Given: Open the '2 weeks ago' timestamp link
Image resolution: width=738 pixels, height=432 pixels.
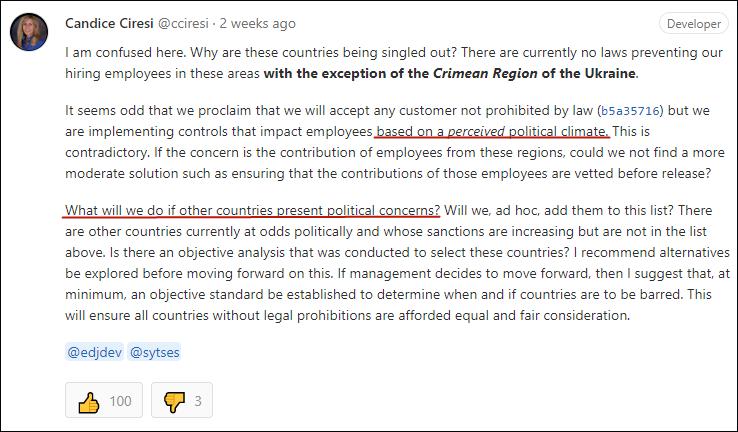Looking at the screenshot, I should click(259, 23).
